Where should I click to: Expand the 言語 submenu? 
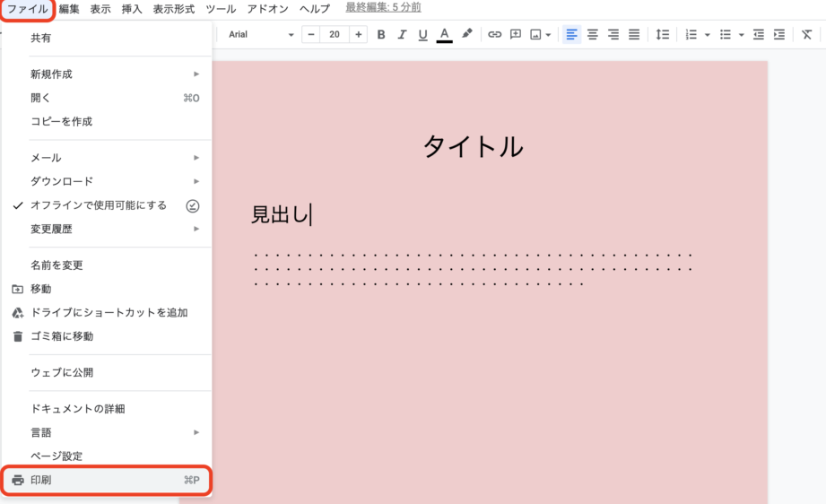coord(107,433)
